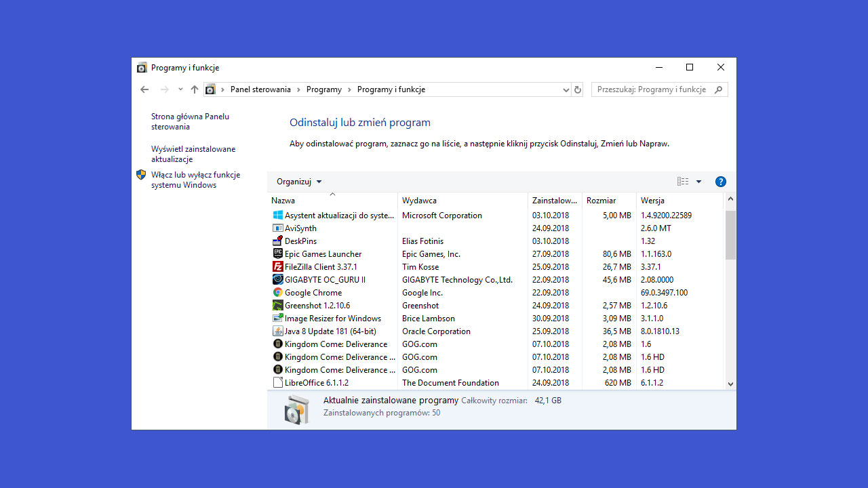This screenshot has width=868, height=488.
Task: Click the AviSynth program icon
Action: point(277,228)
